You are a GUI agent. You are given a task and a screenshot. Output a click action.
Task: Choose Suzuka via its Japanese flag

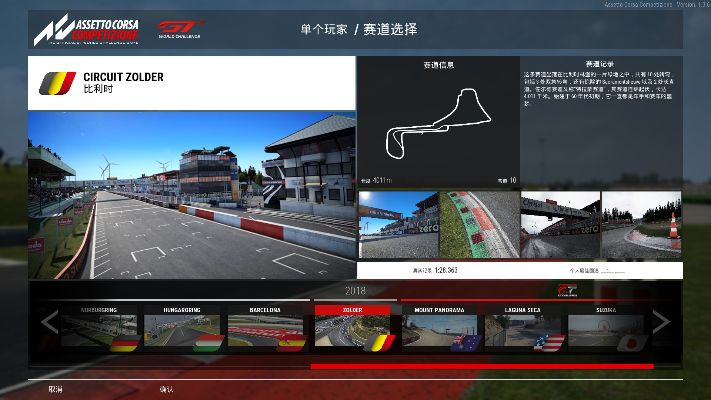633,343
